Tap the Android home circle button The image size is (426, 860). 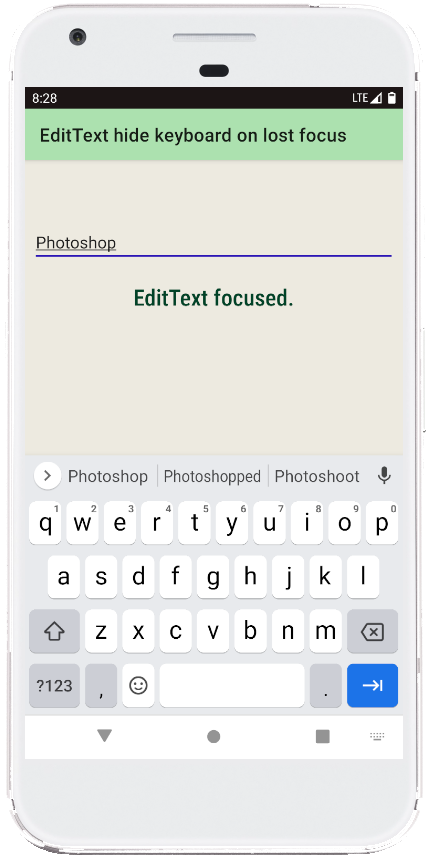(x=214, y=737)
